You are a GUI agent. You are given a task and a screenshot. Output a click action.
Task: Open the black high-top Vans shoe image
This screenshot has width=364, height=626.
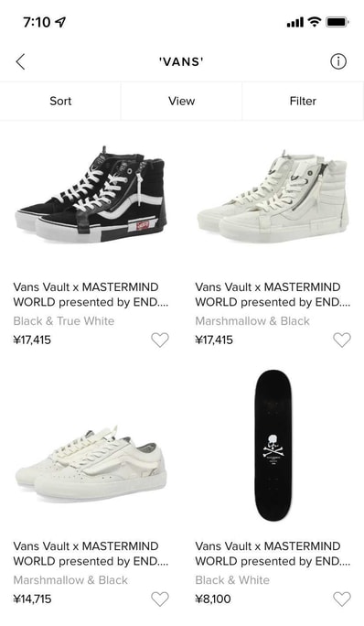pyautogui.click(x=91, y=194)
